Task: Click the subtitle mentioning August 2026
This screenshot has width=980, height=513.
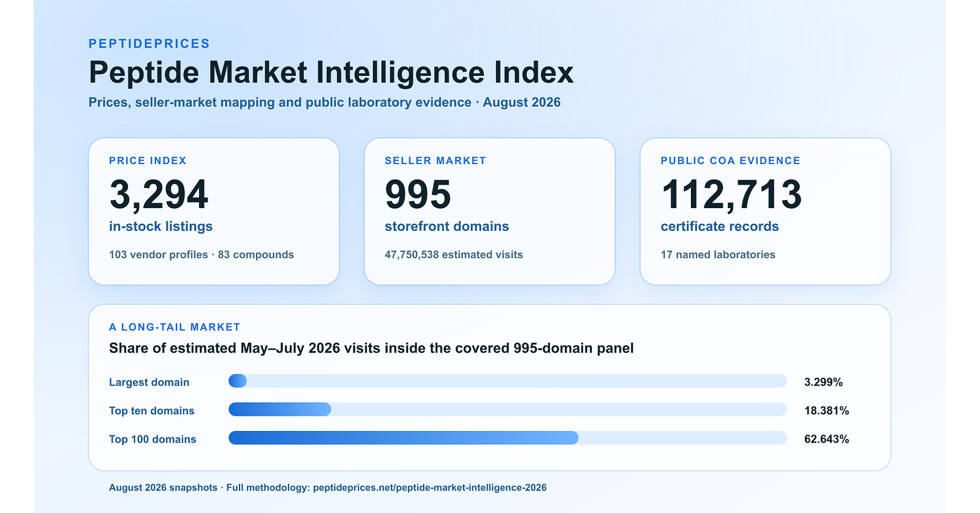Action: (325, 102)
